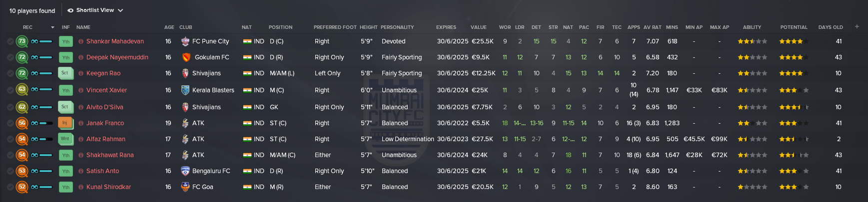Click the Inj injury icon for Janak Franco
The height and width of the screenshot is (202, 868).
65,123
